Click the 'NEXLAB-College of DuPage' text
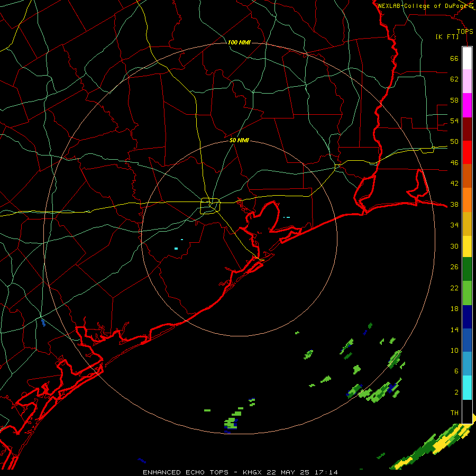Image resolution: width=476 pixels, height=476 pixels. point(423,6)
